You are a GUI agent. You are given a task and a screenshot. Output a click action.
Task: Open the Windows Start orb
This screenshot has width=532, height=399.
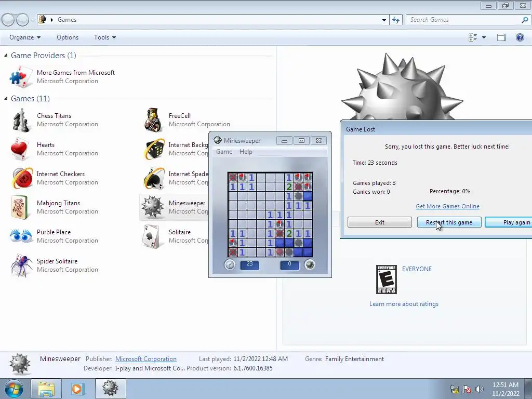(x=14, y=389)
